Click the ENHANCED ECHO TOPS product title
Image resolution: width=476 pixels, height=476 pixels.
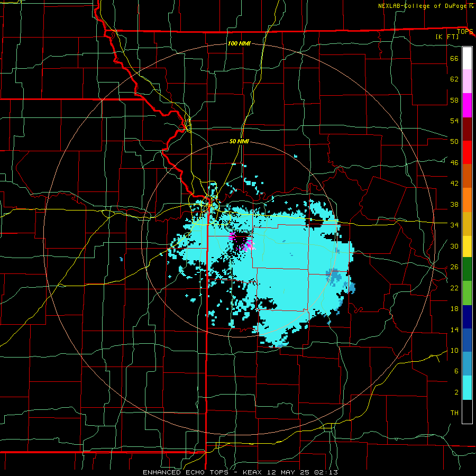(186, 472)
